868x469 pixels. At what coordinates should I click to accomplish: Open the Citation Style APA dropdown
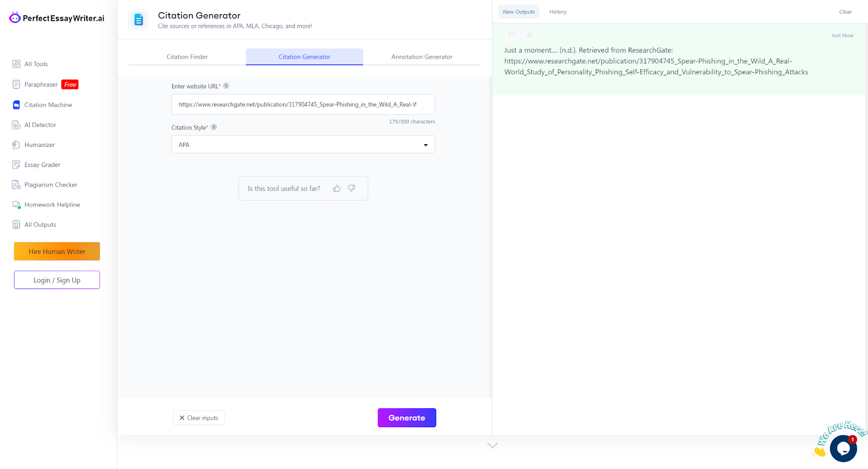pos(303,145)
